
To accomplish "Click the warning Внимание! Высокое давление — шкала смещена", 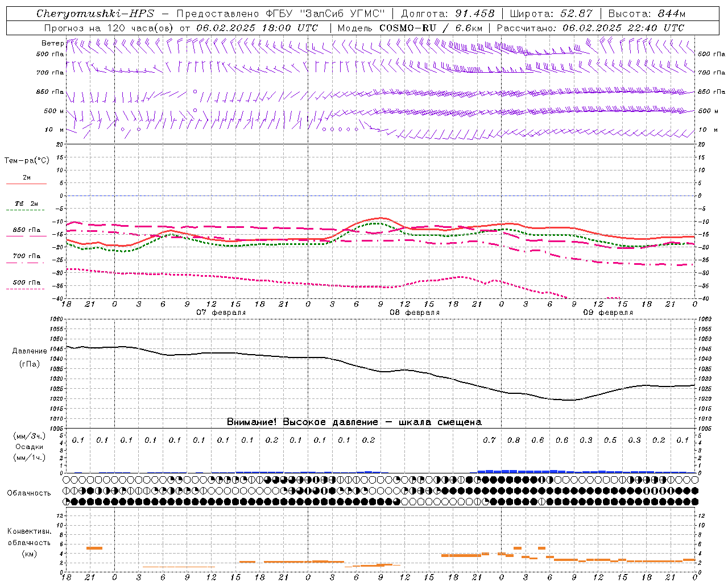I will [x=354, y=422].
